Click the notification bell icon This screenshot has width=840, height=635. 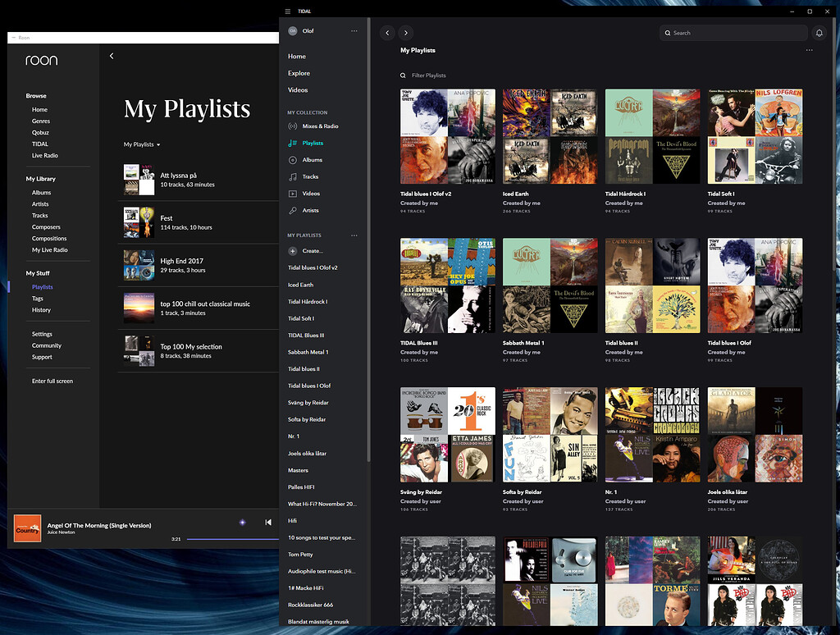pyautogui.click(x=819, y=32)
